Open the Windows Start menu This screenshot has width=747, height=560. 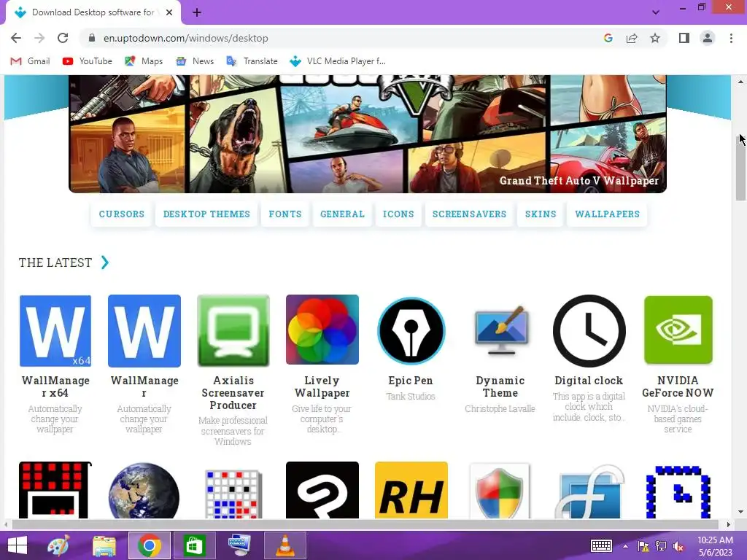(18, 545)
